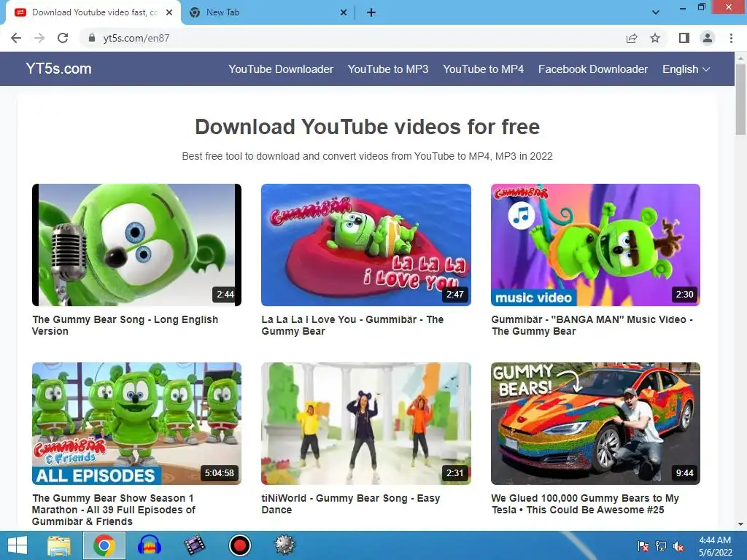Close the Download Youtube video tab

click(x=169, y=13)
